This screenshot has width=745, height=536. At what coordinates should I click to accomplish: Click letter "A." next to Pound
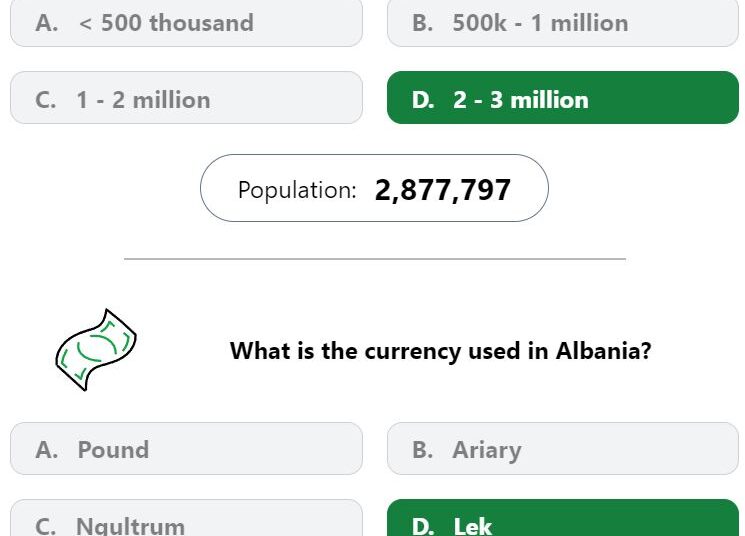[x=46, y=449]
